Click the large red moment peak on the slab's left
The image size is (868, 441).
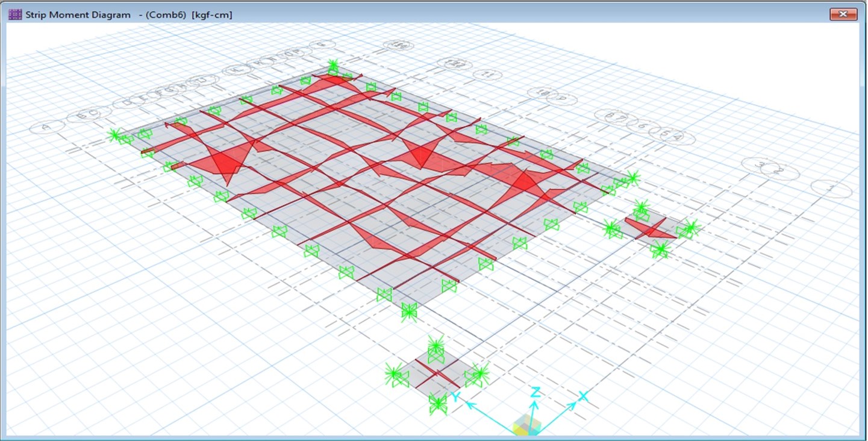(x=225, y=163)
